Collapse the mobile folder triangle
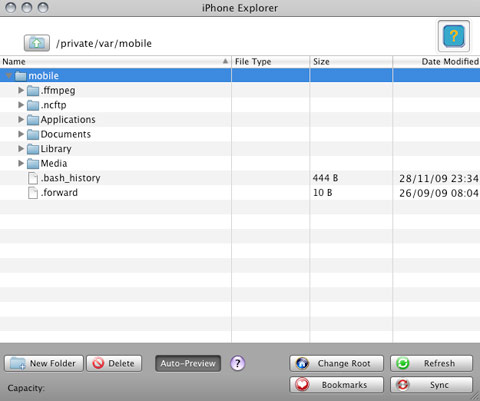Viewport: 480px width, 401px height. click(x=9, y=76)
